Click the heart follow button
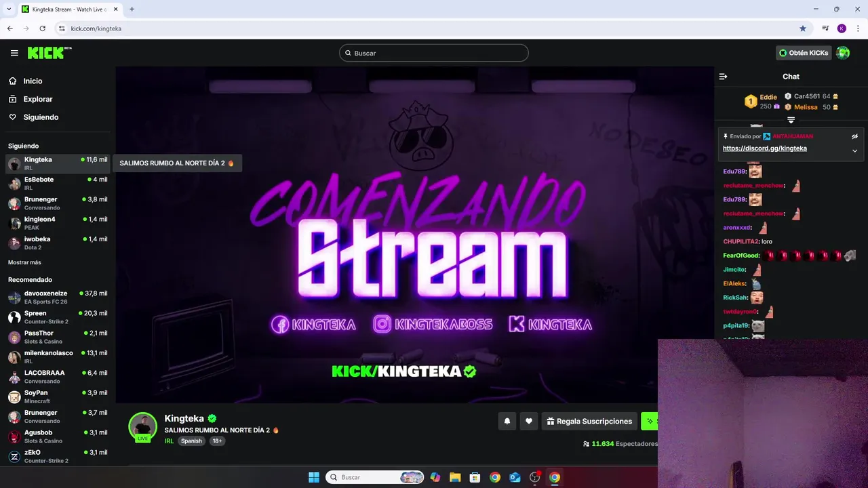Image resolution: width=868 pixels, height=488 pixels. [529, 421]
